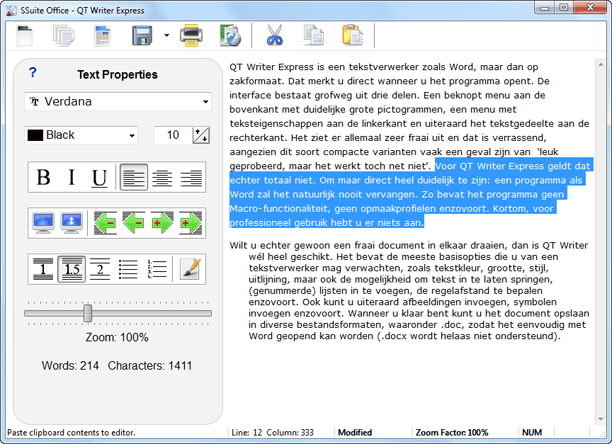Expand the save options arrow
The width and height of the screenshot is (612, 444).
point(167,36)
